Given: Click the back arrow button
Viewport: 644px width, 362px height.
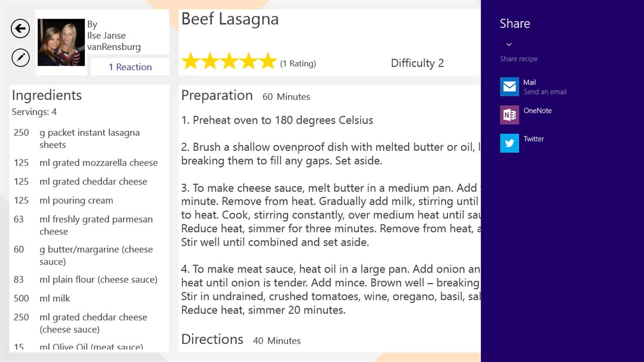Looking at the screenshot, I should [20, 29].
